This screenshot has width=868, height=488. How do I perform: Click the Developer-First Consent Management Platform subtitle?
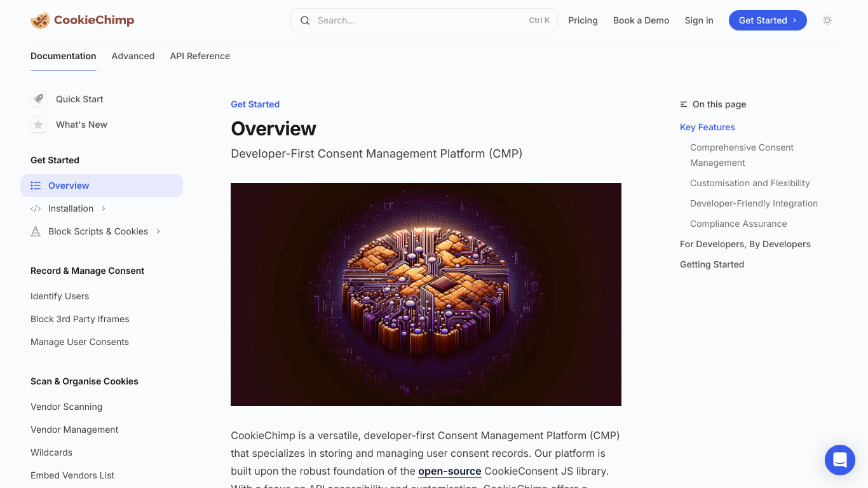click(377, 154)
